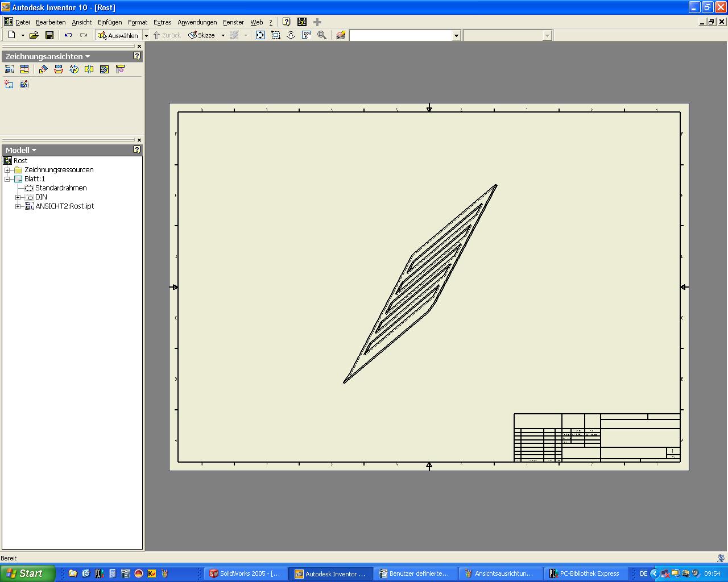Click the new sheet icon in panel
728x582 pixels.
[9, 84]
